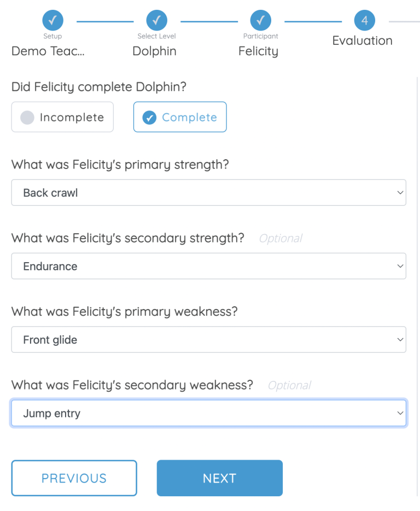Toggle Felicity's completion status to Incomplete
This screenshot has width=420, height=511.
[x=62, y=117]
